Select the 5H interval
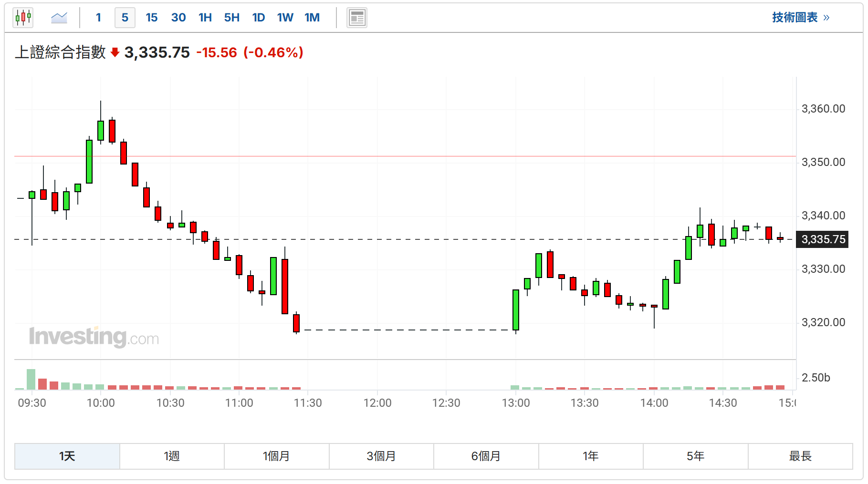The width and height of the screenshot is (868, 484). (x=232, y=18)
